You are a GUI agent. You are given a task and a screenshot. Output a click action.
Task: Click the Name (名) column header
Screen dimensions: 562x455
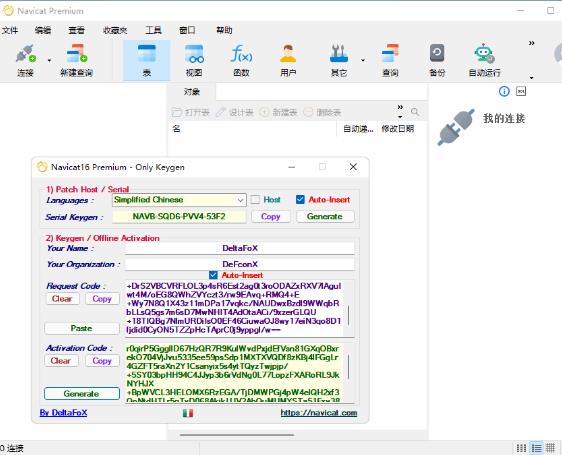(x=176, y=129)
